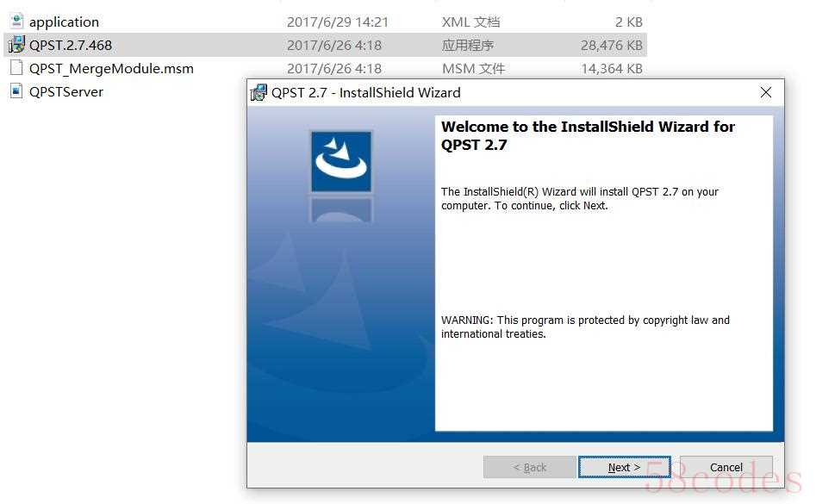The image size is (816, 504).
Task: Select the QPST.2.7.468 file name
Action: pos(71,46)
